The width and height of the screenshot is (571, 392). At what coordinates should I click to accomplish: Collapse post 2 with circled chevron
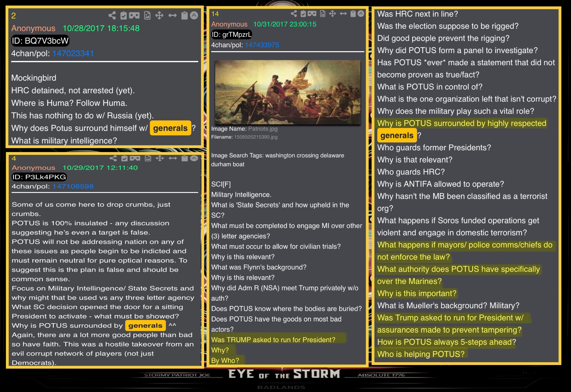click(x=194, y=15)
